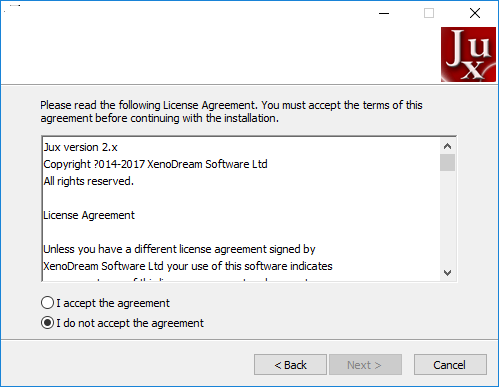Minimize the installer window
Image resolution: width=499 pixels, height=387 pixels.
pyautogui.click(x=384, y=13)
